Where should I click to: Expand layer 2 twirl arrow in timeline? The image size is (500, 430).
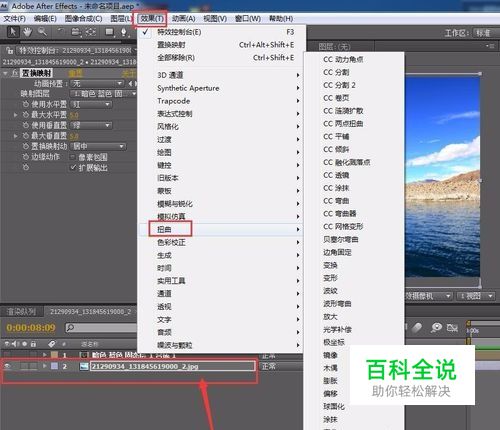pos(44,366)
